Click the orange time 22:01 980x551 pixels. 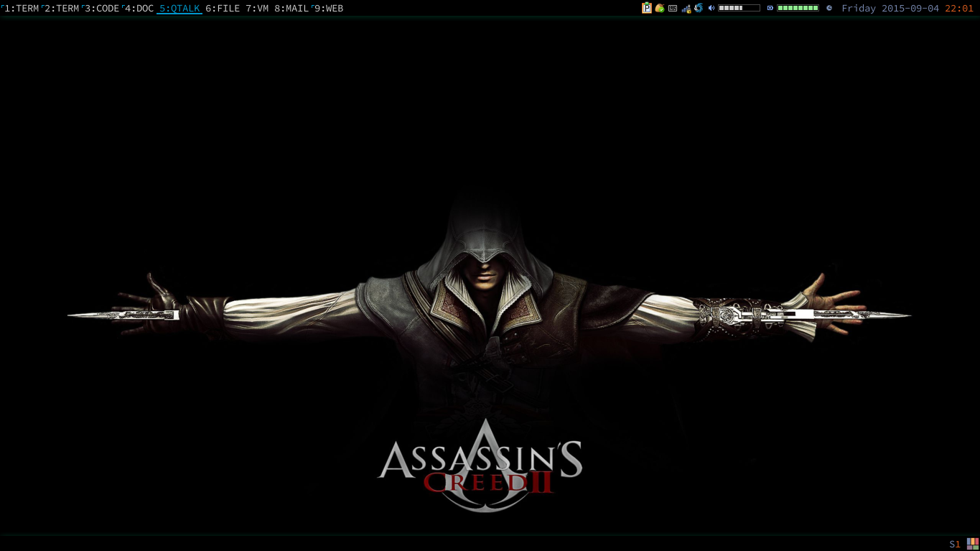[x=959, y=9]
